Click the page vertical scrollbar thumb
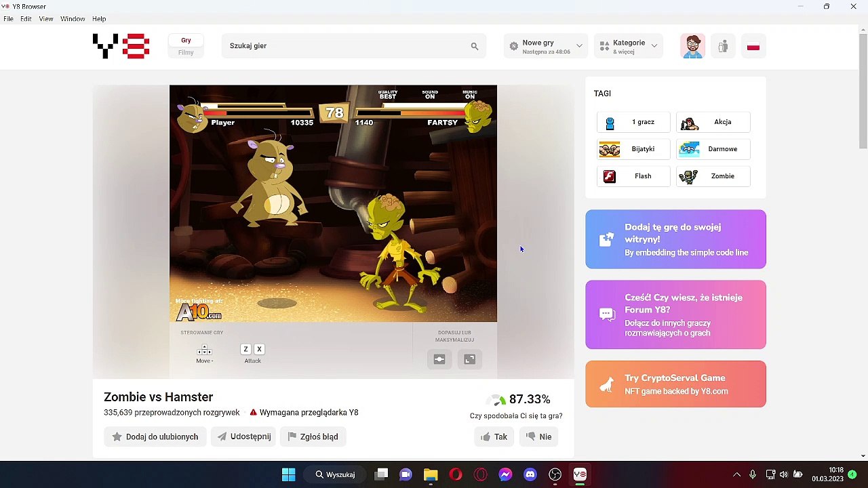Image resolution: width=868 pixels, height=488 pixels. (863, 90)
